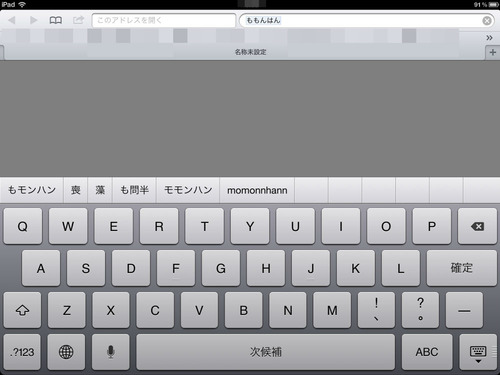Choose candidate も問半
Viewport: 500px width, 375px height.
tap(134, 190)
